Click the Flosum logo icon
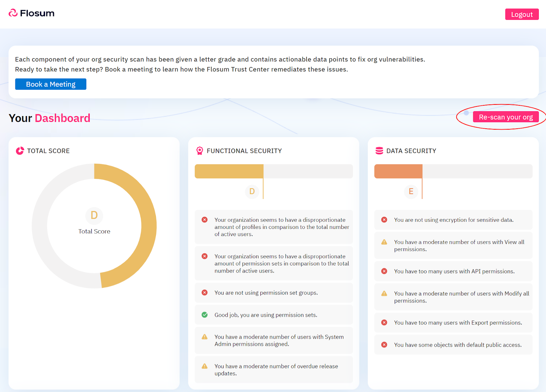Viewport: 546px width, 392px height. [x=13, y=13]
